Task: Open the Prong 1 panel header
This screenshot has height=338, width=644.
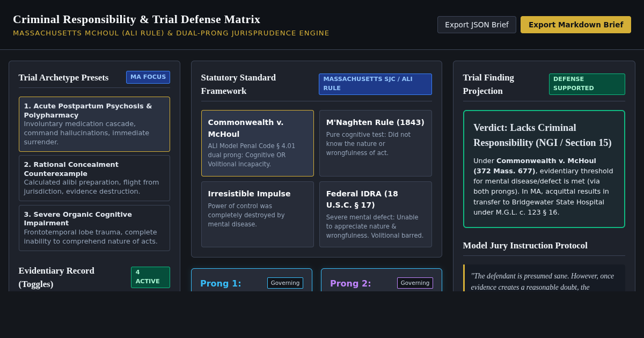Action: click(221, 283)
